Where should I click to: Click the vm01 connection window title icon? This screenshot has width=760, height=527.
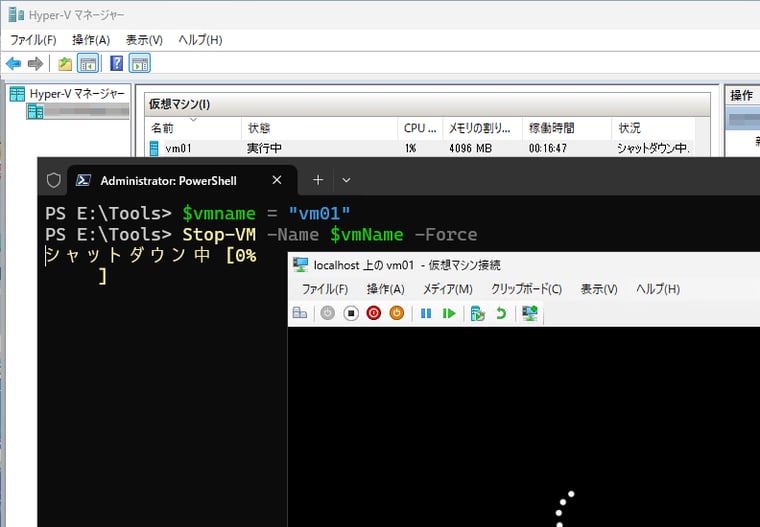(301, 265)
